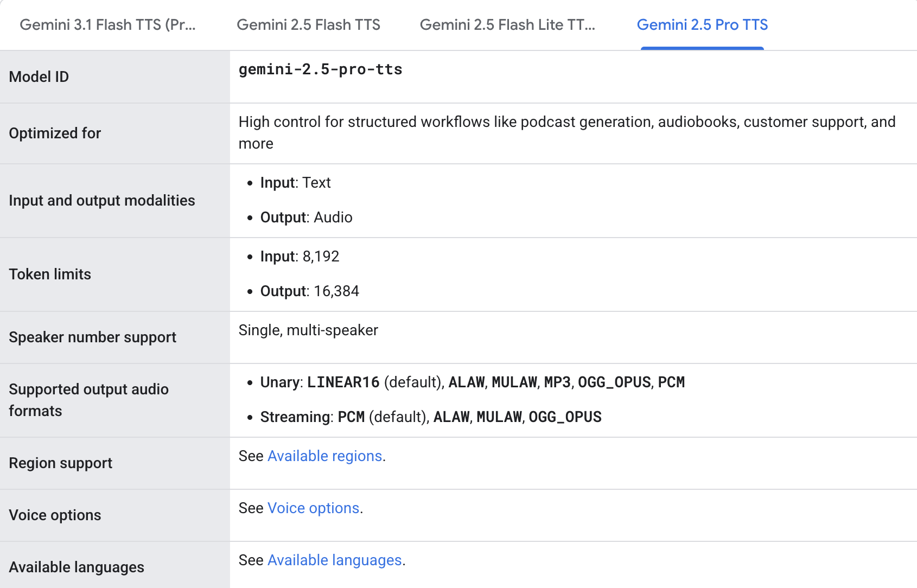Click the Input: 8,192 token limit
Viewport: 917px width, 588px height.
300,257
